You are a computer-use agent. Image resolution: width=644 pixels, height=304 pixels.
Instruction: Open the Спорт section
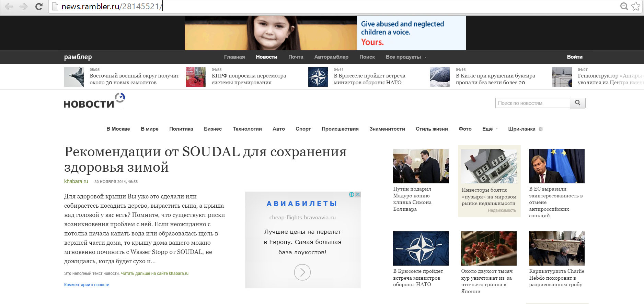pyautogui.click(x=303, y=129)
